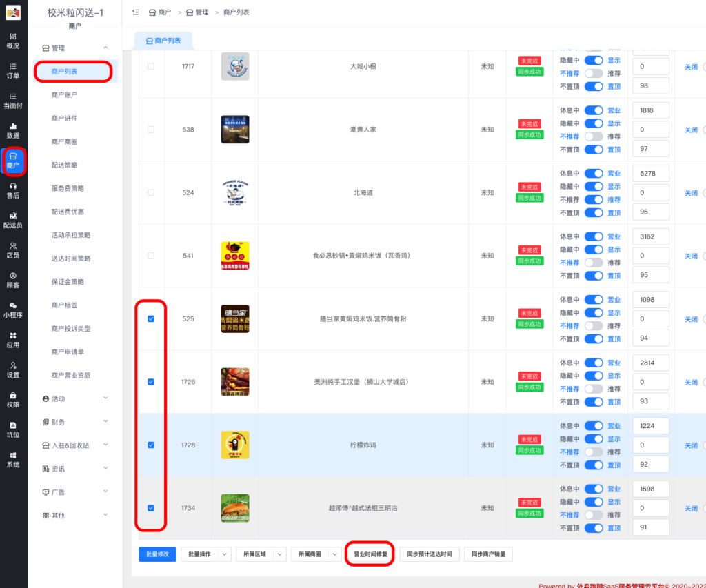
Task: Open 设置 settings icon in sidebar
Action: pyautogui.click(x=13, y=369)
